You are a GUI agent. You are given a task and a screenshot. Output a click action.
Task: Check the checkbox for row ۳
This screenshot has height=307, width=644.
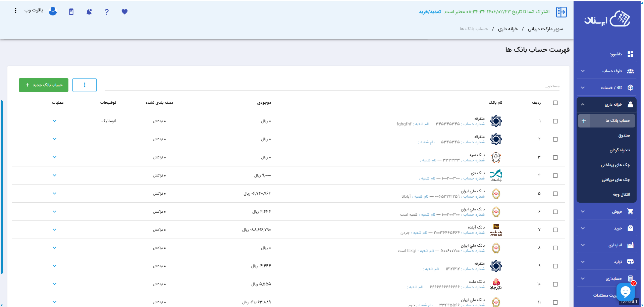pos(555,157)
